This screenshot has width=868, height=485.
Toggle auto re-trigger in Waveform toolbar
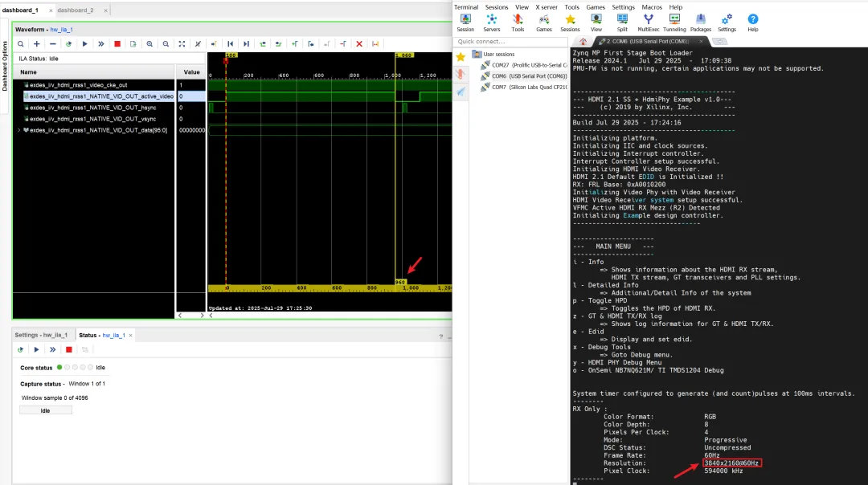(68, 43)
